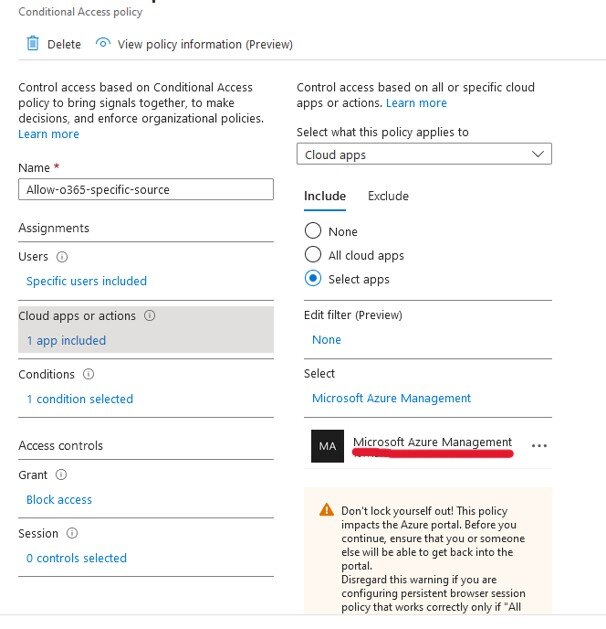Screen dimensions: 606x629
Task: Open the 1 condition selected link
Action: 79,399
